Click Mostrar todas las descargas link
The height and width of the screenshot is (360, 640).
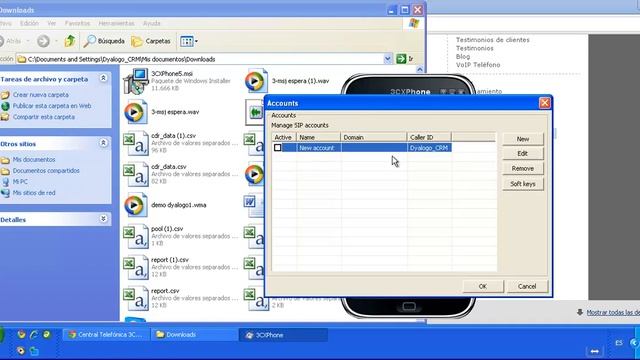tap(613, 312)
